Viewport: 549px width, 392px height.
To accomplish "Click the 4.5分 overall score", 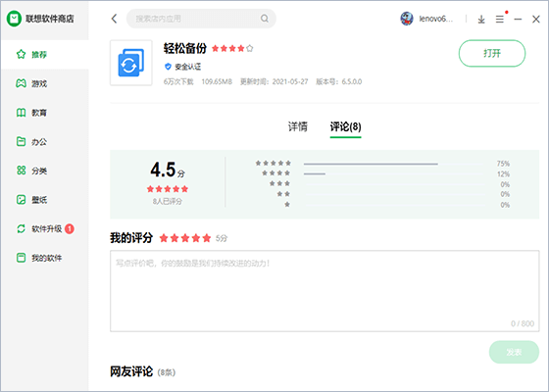I will point(168,170).
